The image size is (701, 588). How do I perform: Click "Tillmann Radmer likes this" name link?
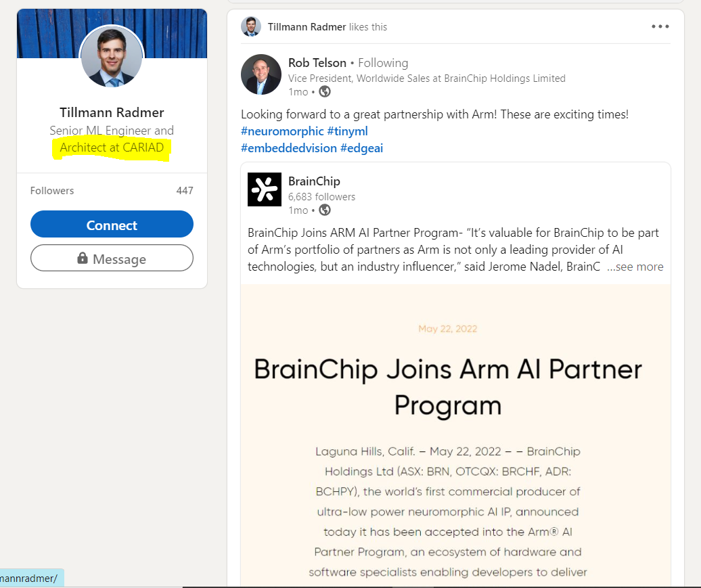click(307, 27)
